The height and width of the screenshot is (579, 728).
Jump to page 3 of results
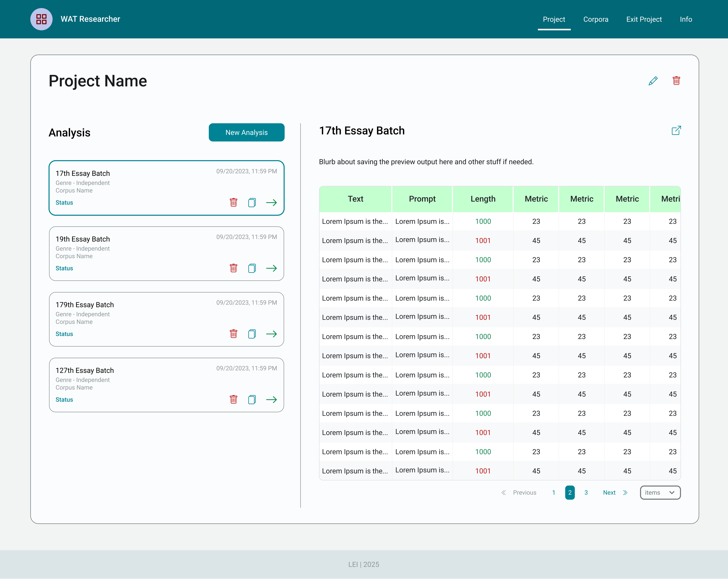pyautogui.click(x=586, y=493)
